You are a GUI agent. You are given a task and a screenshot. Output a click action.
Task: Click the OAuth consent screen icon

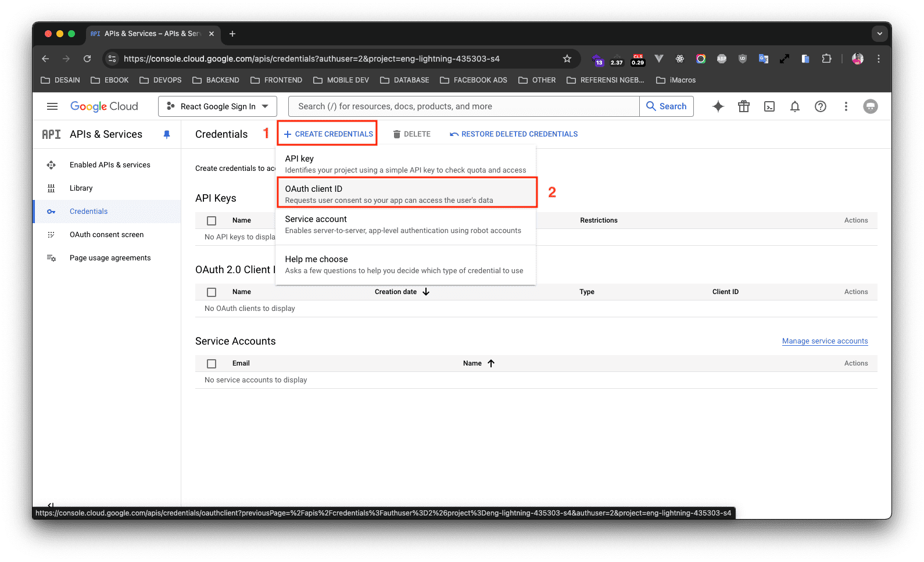tap(51, 235)
